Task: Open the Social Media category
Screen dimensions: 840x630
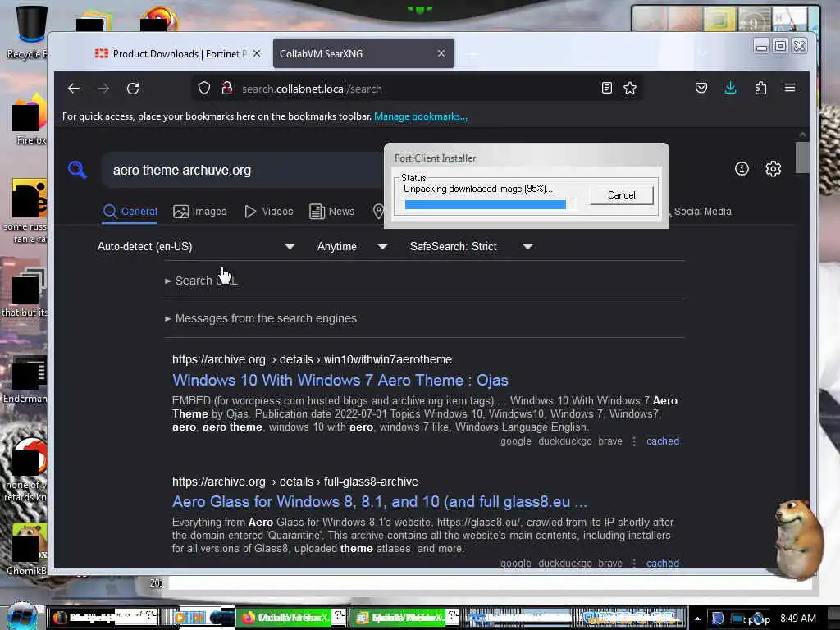Action: pos(701,212)
